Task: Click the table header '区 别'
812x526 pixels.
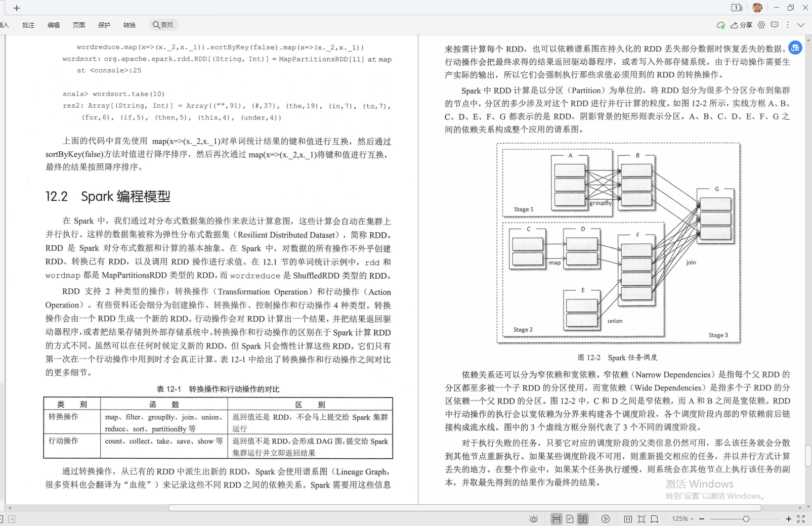Action: click(x=310, y=404)
